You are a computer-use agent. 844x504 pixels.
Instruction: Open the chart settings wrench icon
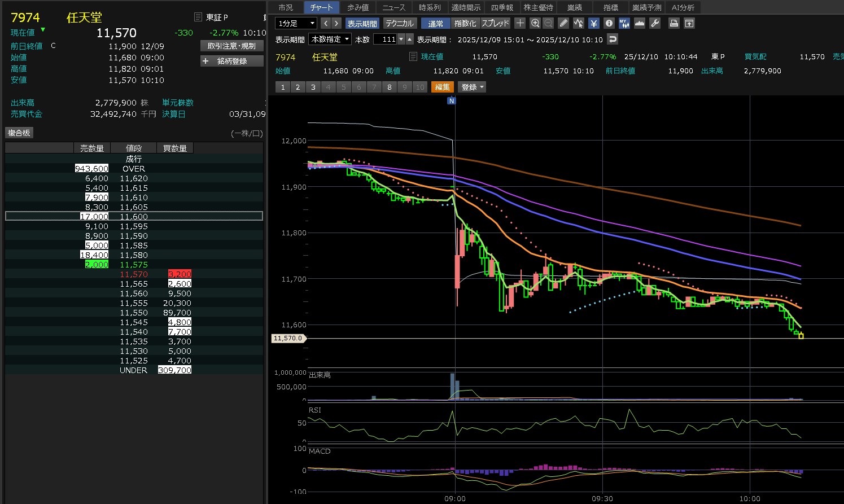point(655,23)
